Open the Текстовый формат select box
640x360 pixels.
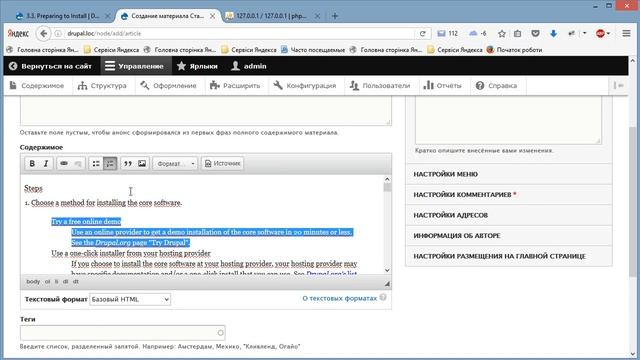click(130, 299)
